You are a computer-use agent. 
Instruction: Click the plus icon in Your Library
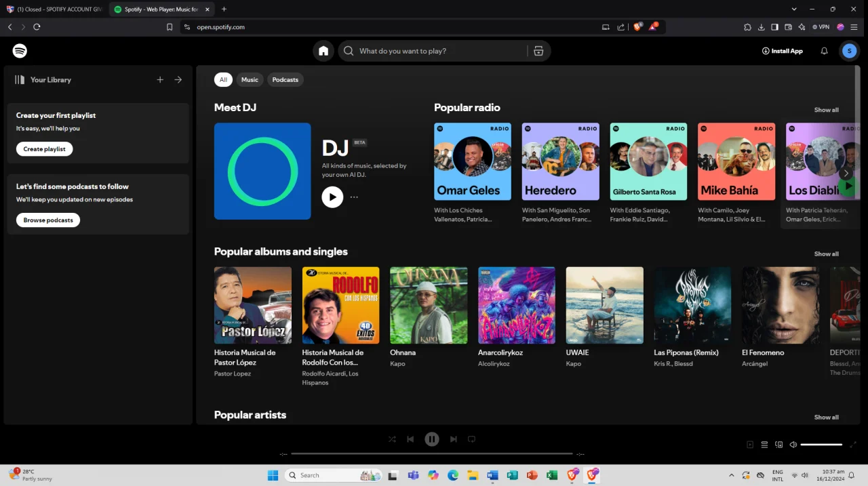[160, 79]
